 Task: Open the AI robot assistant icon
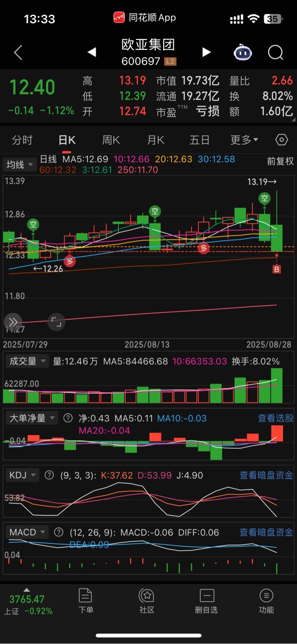tap(243, 52)
